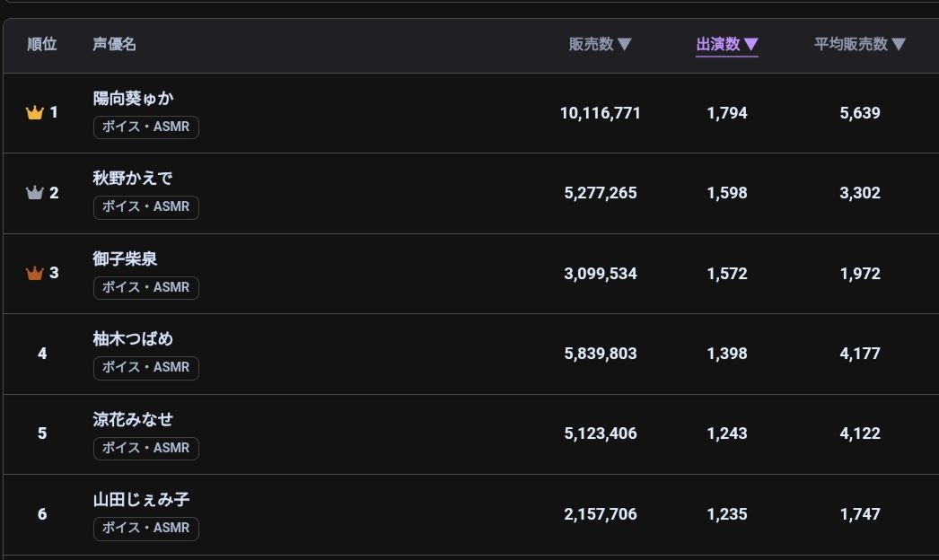Screen dimensions: 939x560
Task: Sort by 出演数 using its purple arrow
Action: (x=751, y=44)
